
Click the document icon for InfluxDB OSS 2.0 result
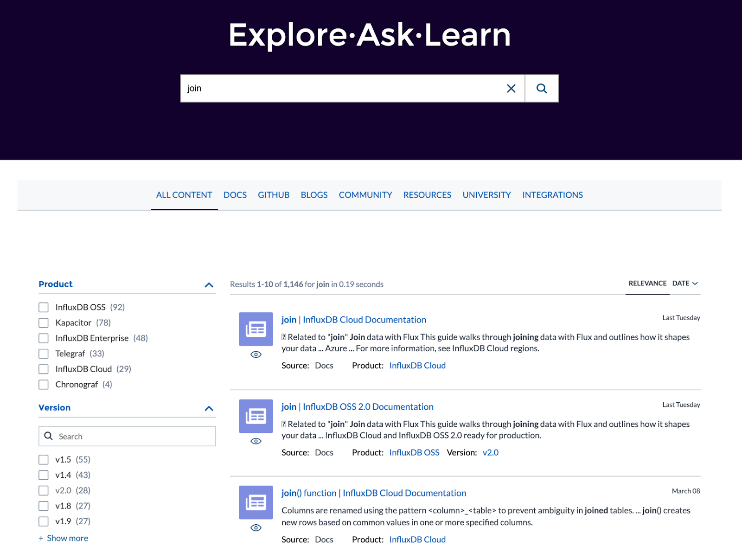pos(256,416)
